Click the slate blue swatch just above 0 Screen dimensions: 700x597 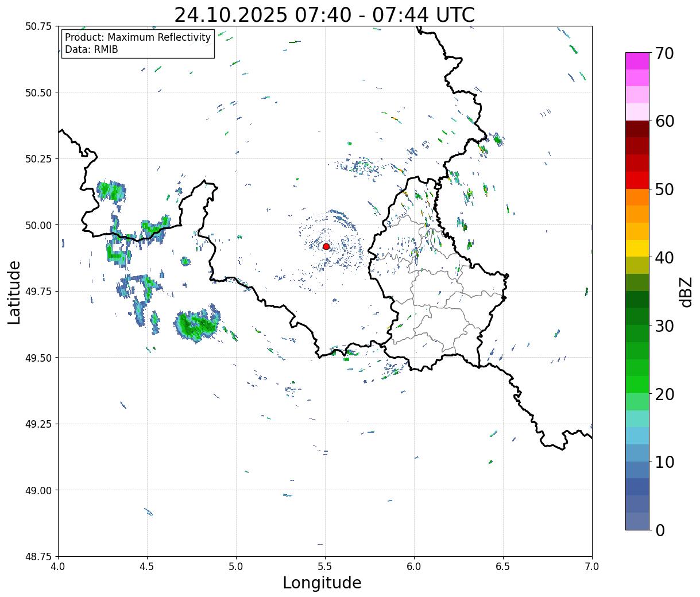point(637,521)
